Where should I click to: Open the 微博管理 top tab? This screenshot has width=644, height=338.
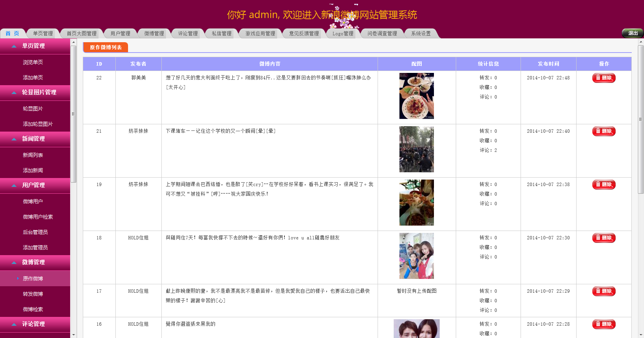154,33
